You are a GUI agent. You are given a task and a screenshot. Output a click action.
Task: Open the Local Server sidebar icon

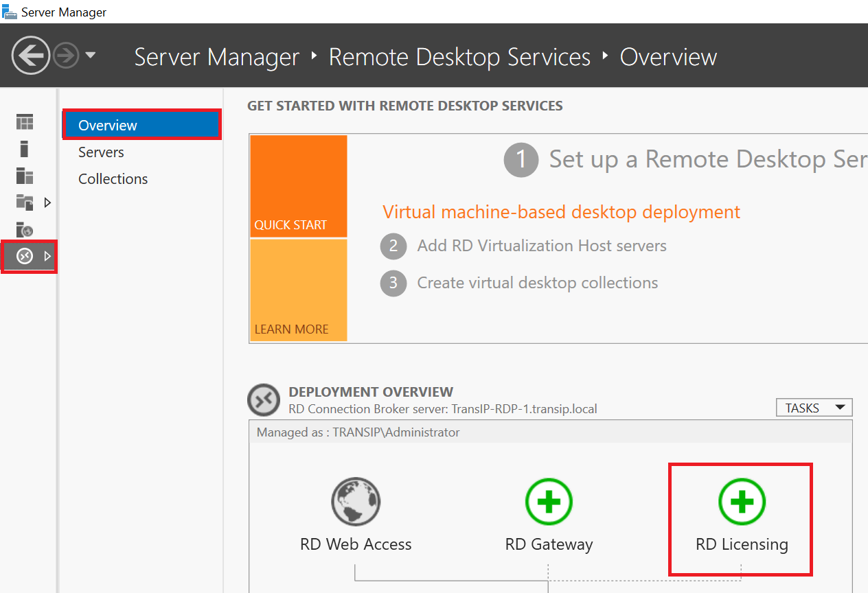(25, 149)
